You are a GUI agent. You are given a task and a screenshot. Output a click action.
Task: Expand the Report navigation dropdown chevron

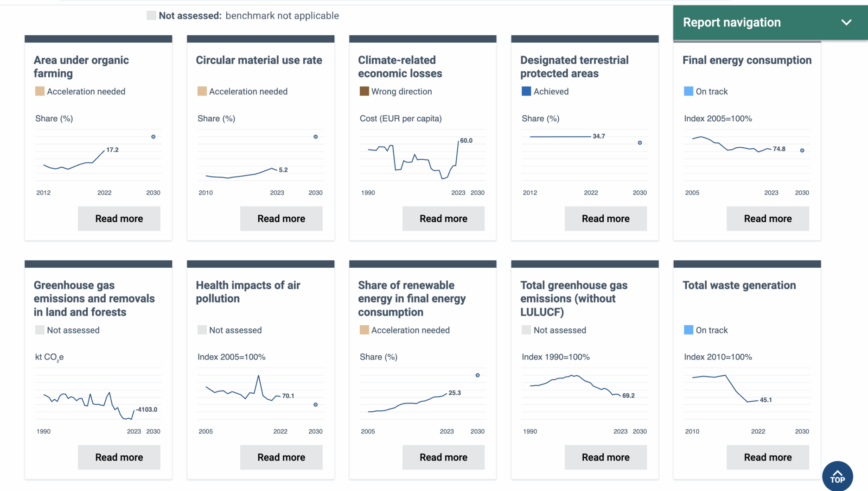click(x=846, y=22)
